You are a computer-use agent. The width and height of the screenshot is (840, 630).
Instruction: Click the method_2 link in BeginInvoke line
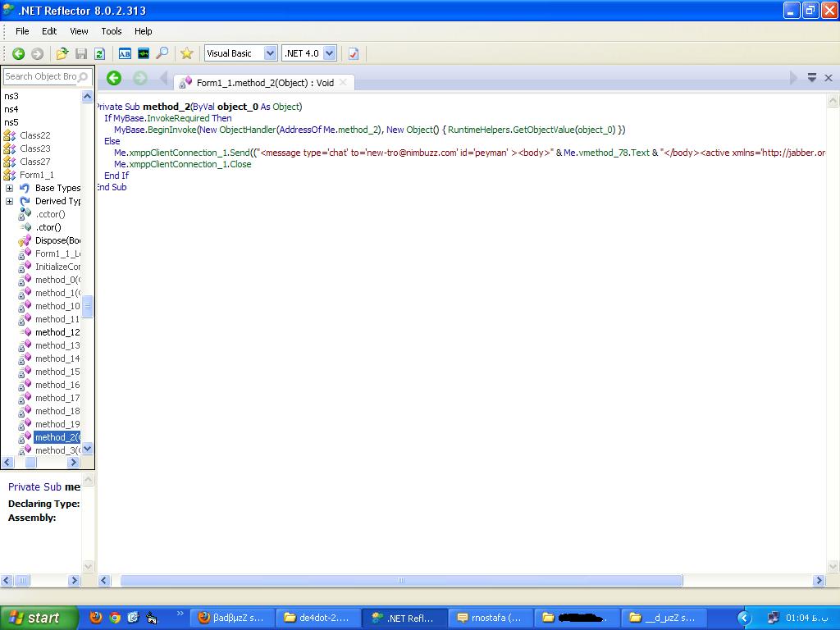[x=358, y=130]
